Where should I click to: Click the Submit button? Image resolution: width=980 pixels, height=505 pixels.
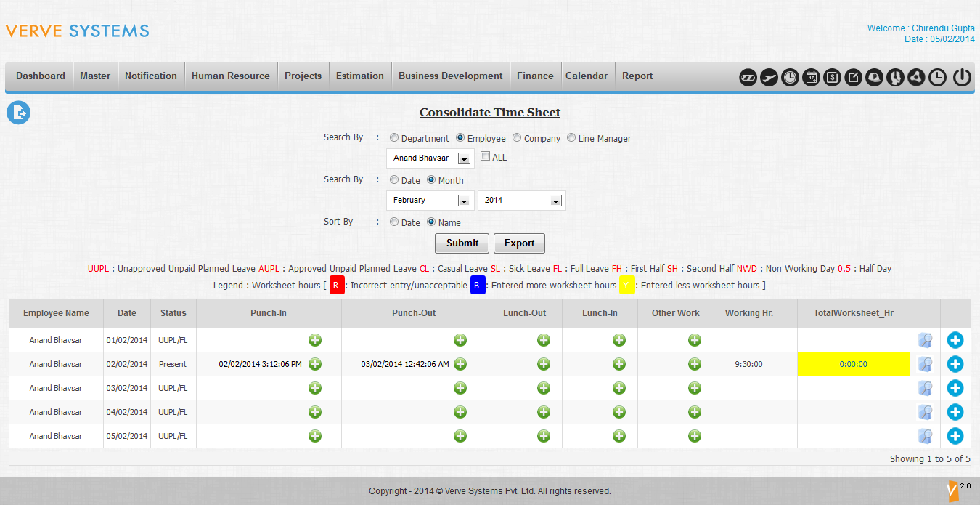point(462,243)
